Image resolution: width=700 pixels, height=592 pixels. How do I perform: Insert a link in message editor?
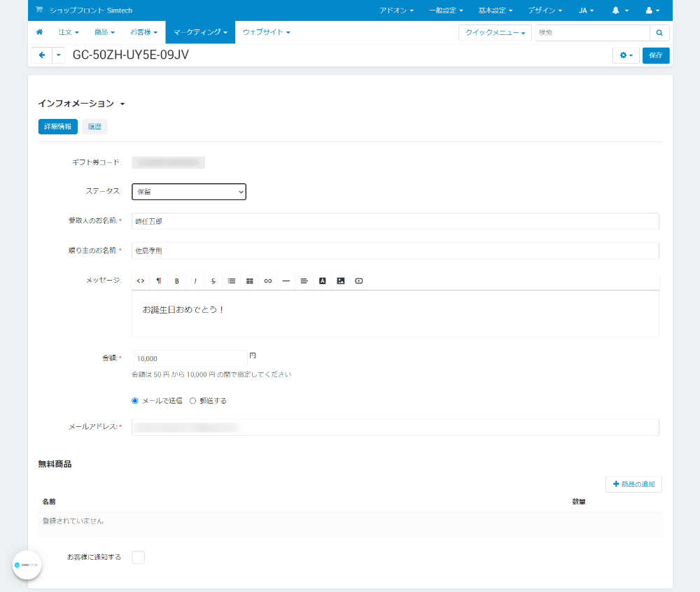(268, 281)
